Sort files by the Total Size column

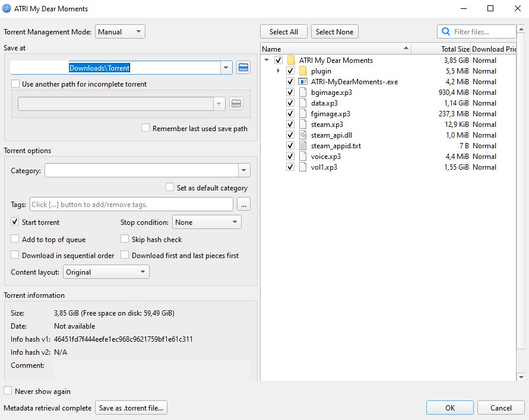click(x=441, y=49)
